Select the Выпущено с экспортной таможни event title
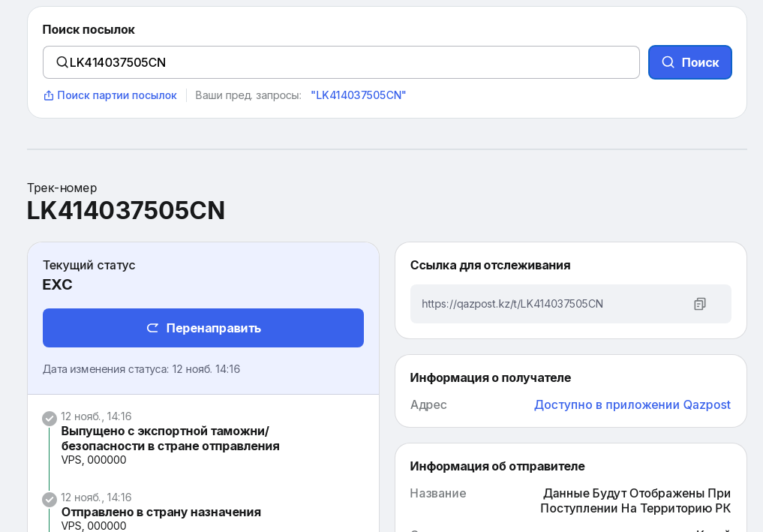 tap(170, 438)
